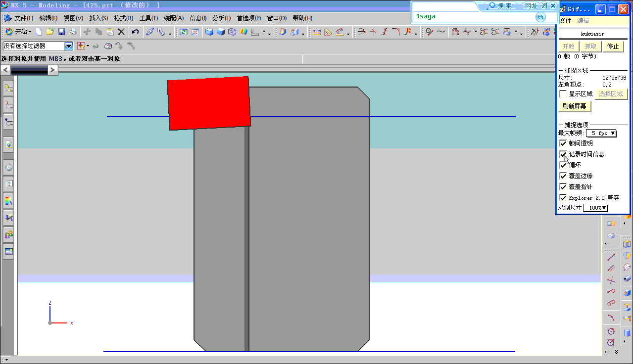The width and height of the screenshot is (633, 364).
Task: Open the 信息(I) menu
Action: pos(198,18)
